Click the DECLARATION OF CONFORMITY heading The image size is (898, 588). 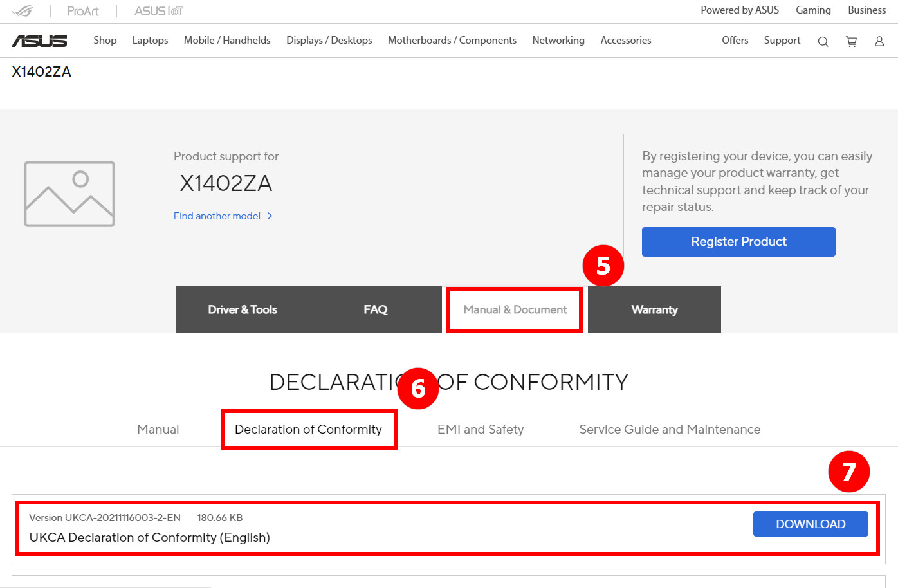pyautogui.click(x=449, y=382)
